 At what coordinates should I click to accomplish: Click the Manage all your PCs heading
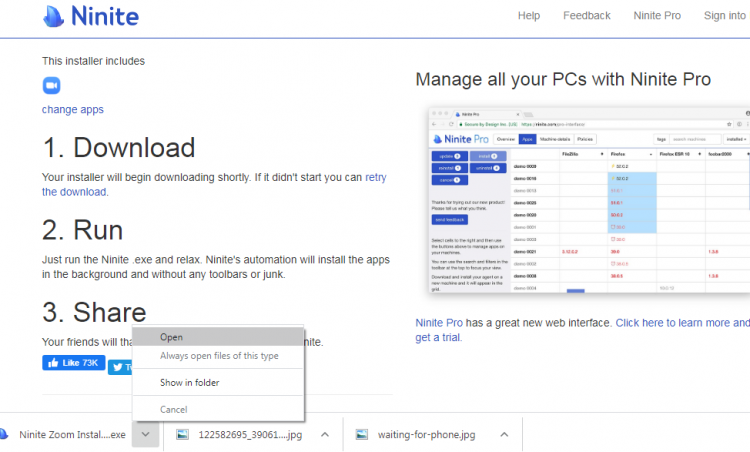pyautogui.click(x=563, y=79)
